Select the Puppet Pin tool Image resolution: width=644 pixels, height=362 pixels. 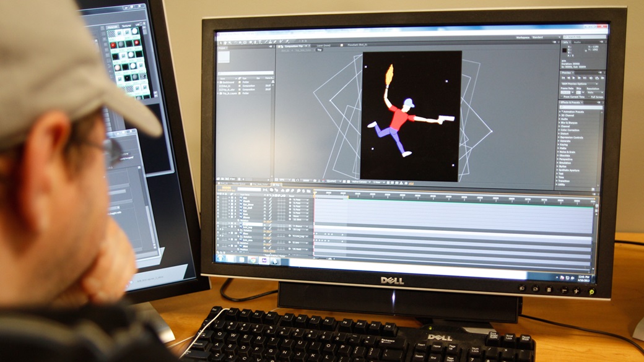point(287,42)
